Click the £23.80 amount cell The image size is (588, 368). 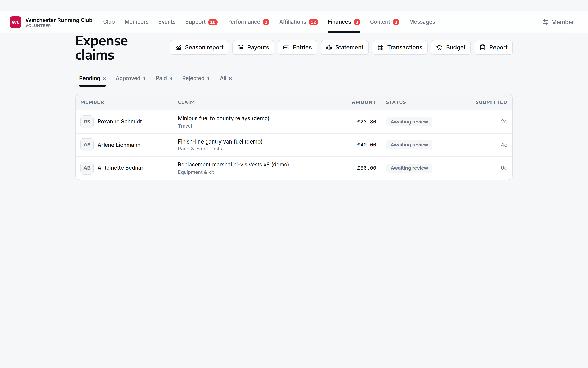click(x=366, y=122)
